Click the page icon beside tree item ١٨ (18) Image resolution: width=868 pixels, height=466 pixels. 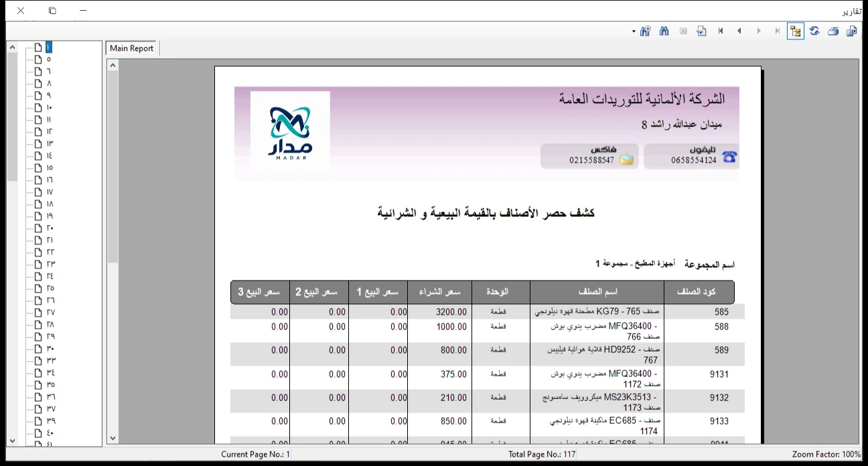pos(38,204)
